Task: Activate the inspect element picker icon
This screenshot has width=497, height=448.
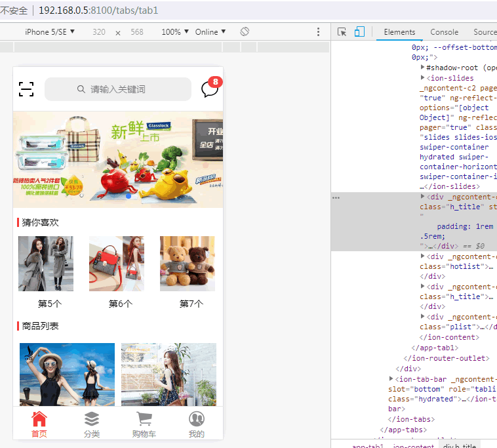Action: [342, 31]
